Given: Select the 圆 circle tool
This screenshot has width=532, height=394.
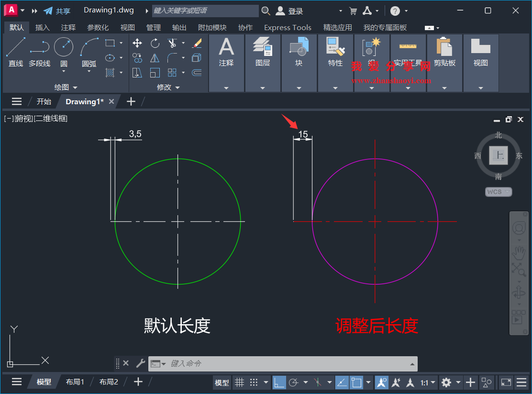Looking at the screenshot, I should click(x=63, y=47).
